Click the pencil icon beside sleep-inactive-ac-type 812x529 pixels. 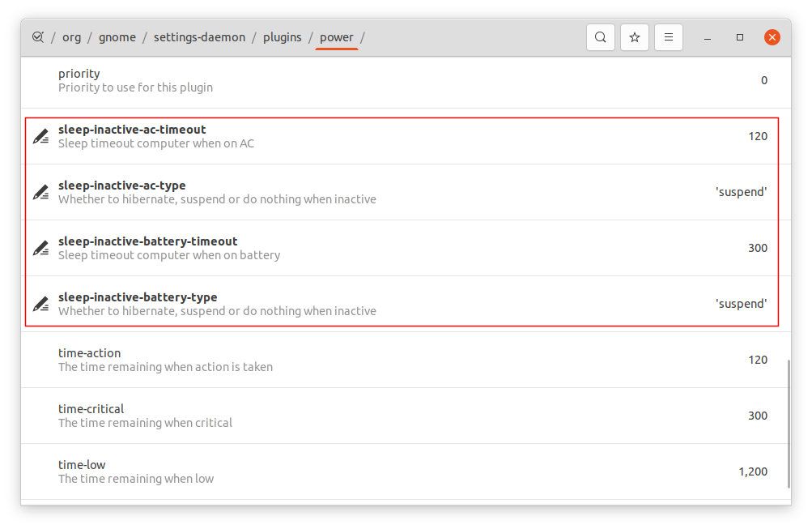pos(41,192)
